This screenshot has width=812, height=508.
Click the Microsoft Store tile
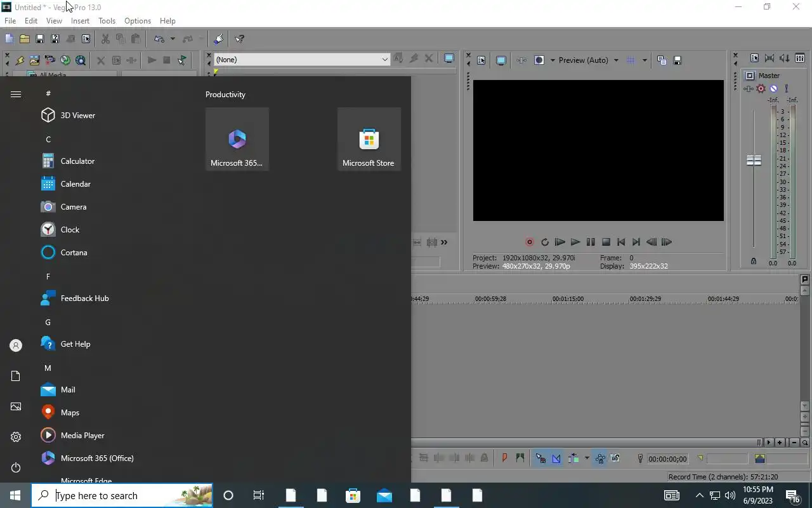tap(369, 139)
